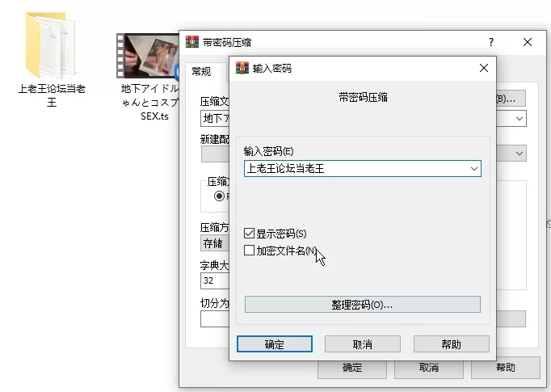Expand the 输入密码 combo box dropdown arrow
Image resolution: width=551 pixels, height=392 pixels.
473,169
